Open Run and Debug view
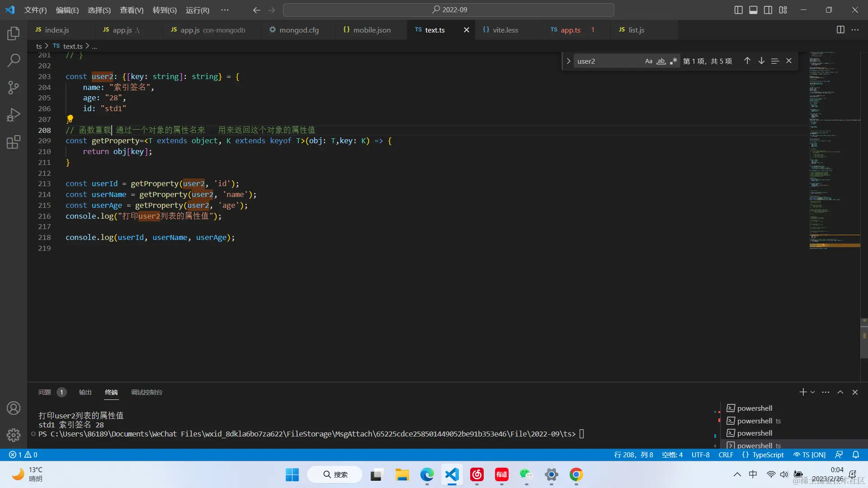Screen dimensions: 868x488 click(x=14, y=115)
